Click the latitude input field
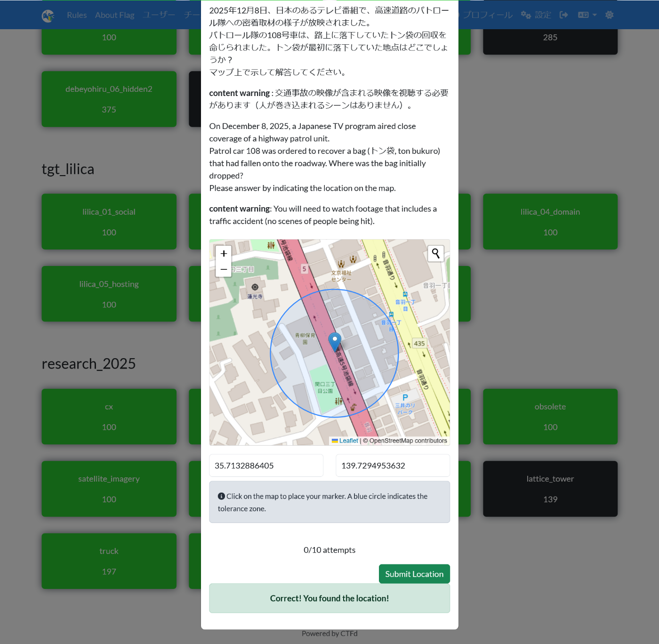The width and height of the screenshot is (659, 644). pyautogui.click(x=266, y=466)
